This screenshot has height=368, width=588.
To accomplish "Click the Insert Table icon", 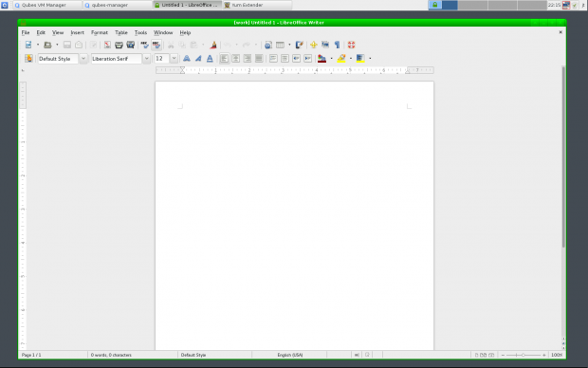I will click(x=280, y=45).
